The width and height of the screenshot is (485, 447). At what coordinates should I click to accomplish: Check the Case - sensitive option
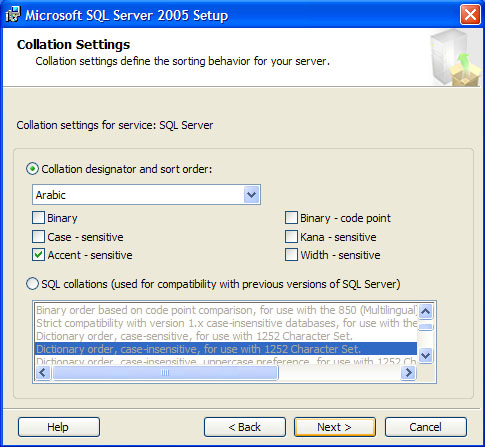coord(38,237)
